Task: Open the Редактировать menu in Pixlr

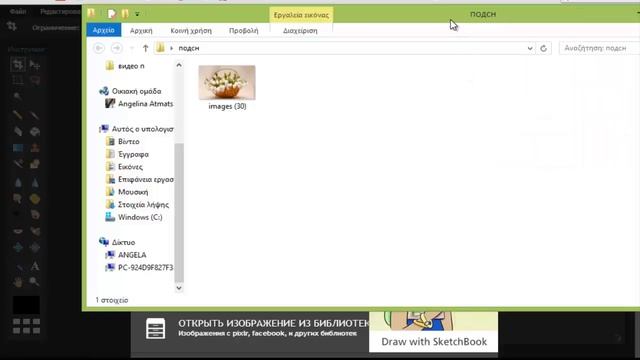Action: coord(60,11)
